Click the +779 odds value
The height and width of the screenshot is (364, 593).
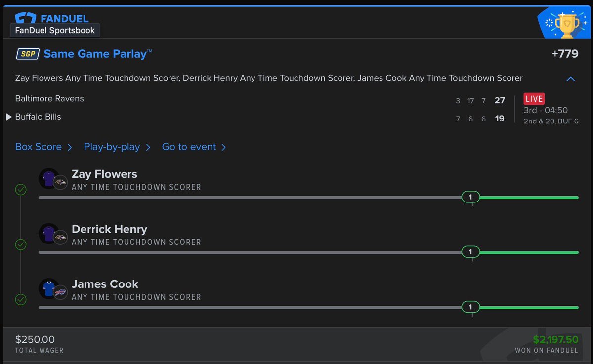tap(565, 54)
